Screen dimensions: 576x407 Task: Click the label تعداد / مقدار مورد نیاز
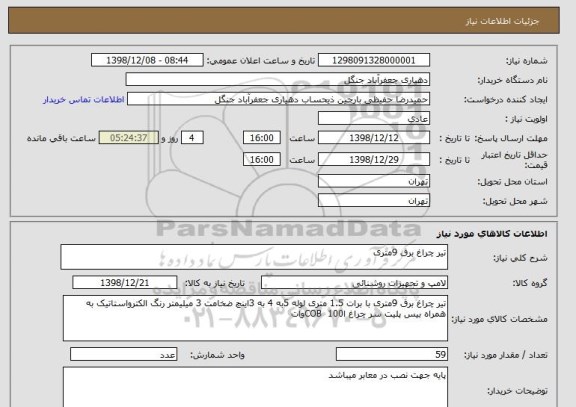point(505,355)
